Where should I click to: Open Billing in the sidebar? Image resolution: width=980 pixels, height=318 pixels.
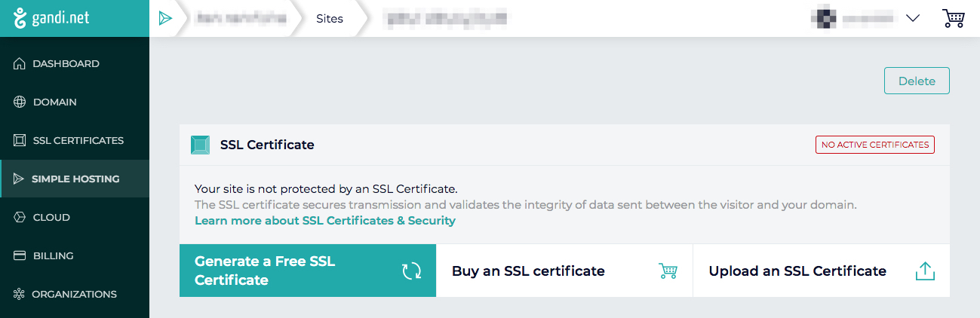pos(53,256)
